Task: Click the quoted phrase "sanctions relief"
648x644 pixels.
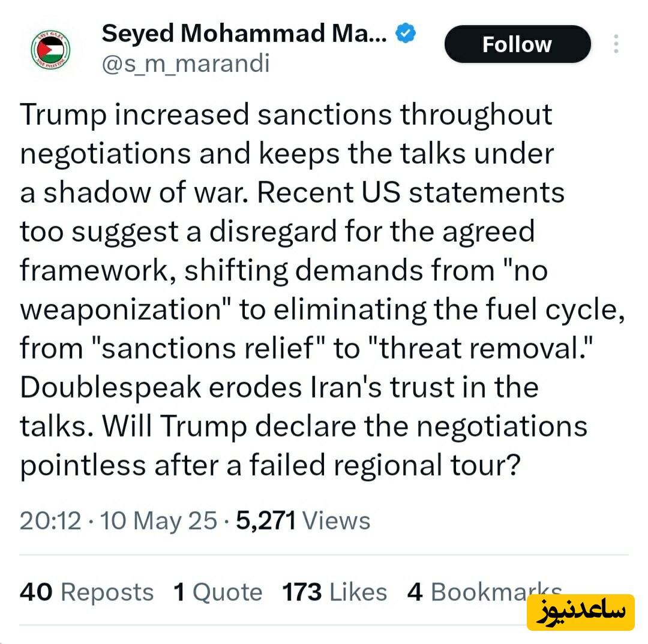Action: point(205,348)
